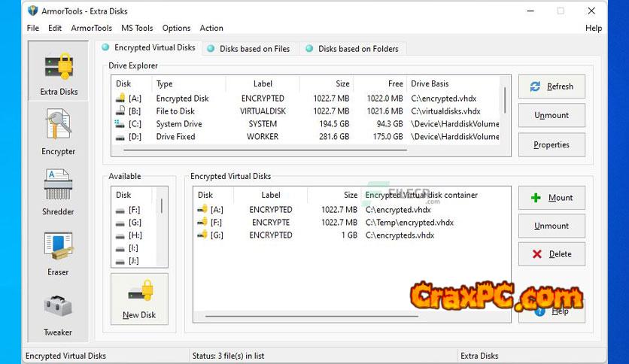Switch to Disks based on Folders tab

click(353, 49)
